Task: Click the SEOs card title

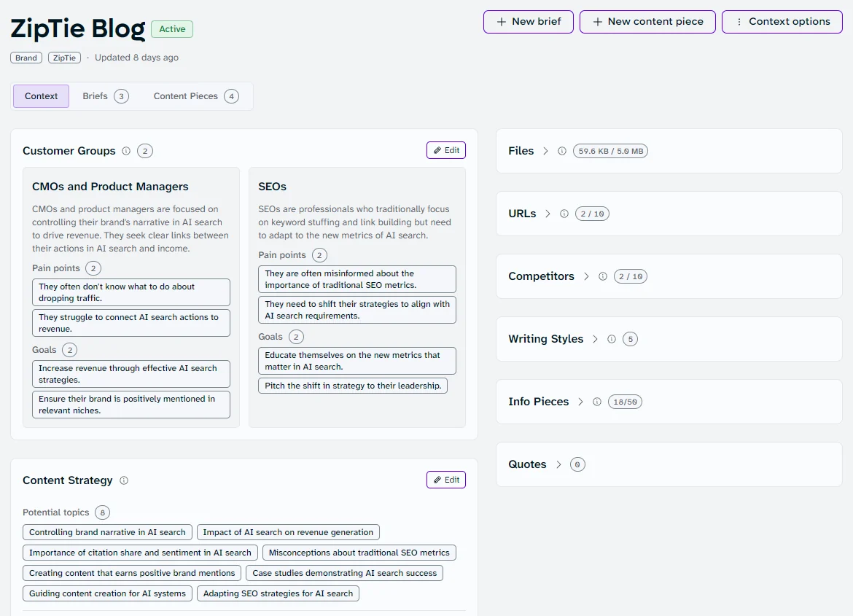Action: 272,186
